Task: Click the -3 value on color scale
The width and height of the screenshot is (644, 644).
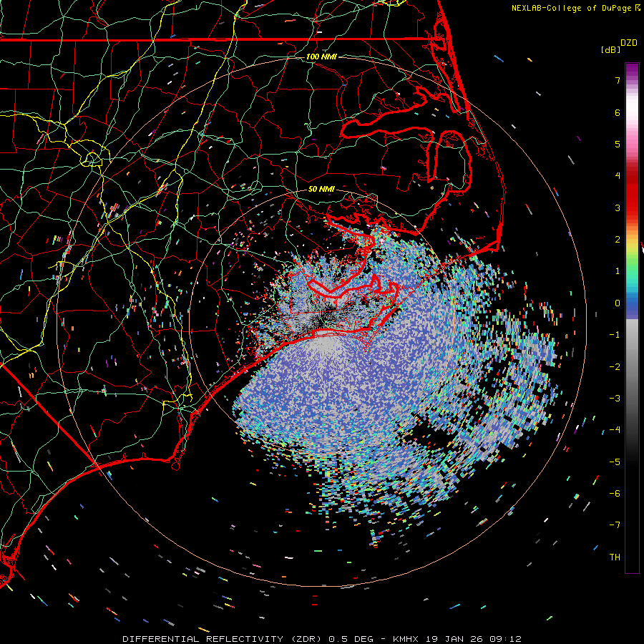Action: coord(615,399)
